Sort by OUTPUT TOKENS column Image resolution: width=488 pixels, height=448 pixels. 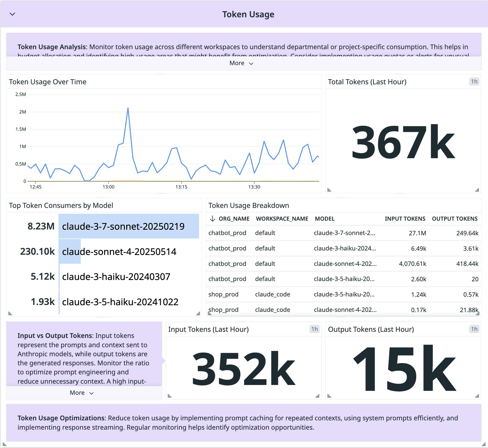[455, 219]
